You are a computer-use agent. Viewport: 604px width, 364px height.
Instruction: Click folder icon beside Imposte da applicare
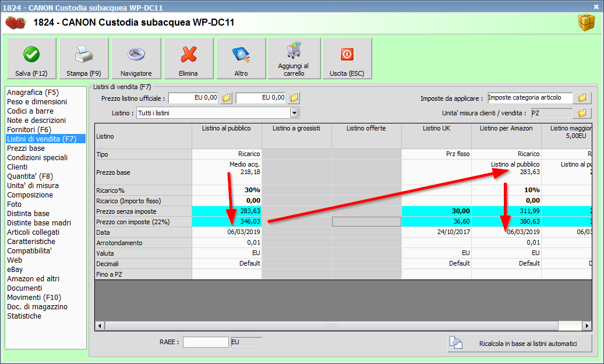[x=581, y=98]
